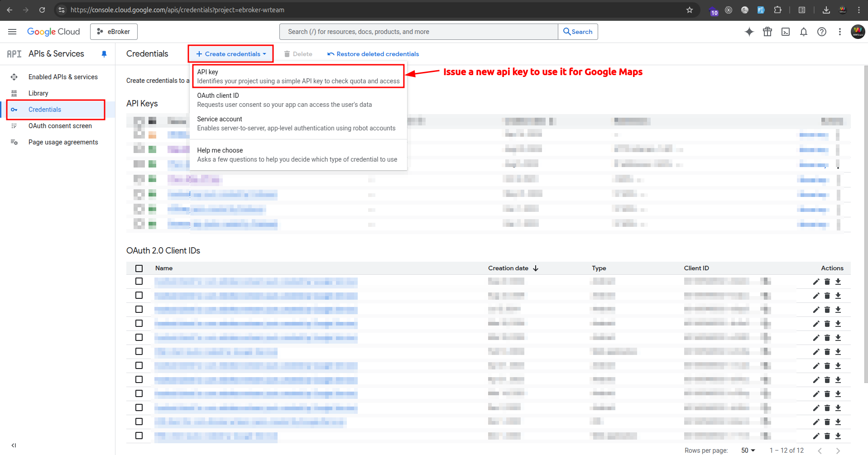
Task: Download the last OAuth client JSON
Action: click(838, 436)
